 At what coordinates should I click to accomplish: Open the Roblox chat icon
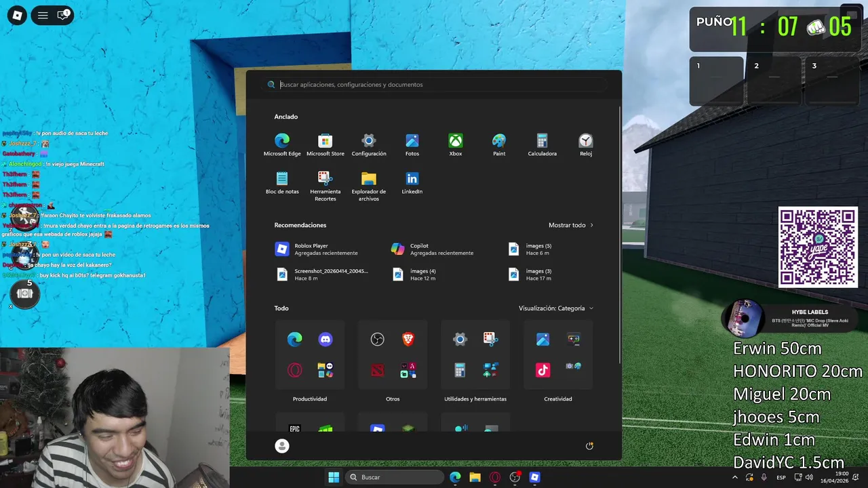[x=63, y=15]
